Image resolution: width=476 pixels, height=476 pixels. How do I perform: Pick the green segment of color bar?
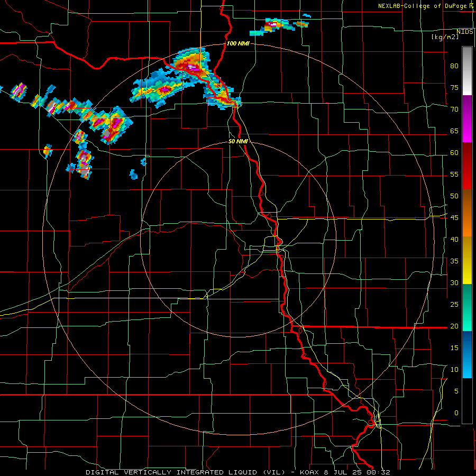467,307
